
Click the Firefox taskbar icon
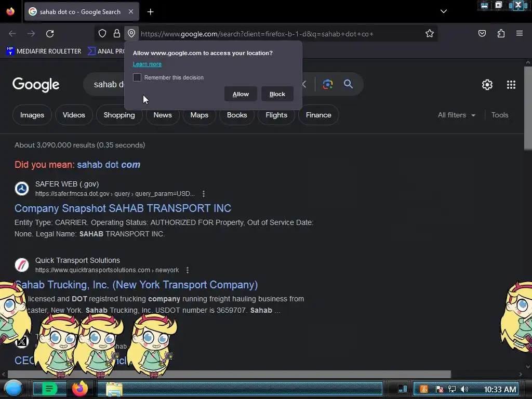[80, 389]
